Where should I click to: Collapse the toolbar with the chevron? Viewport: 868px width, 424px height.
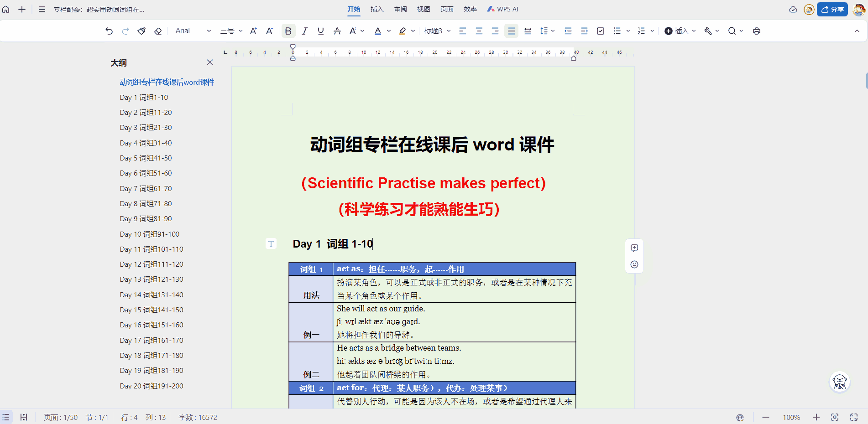pos(857,31)
